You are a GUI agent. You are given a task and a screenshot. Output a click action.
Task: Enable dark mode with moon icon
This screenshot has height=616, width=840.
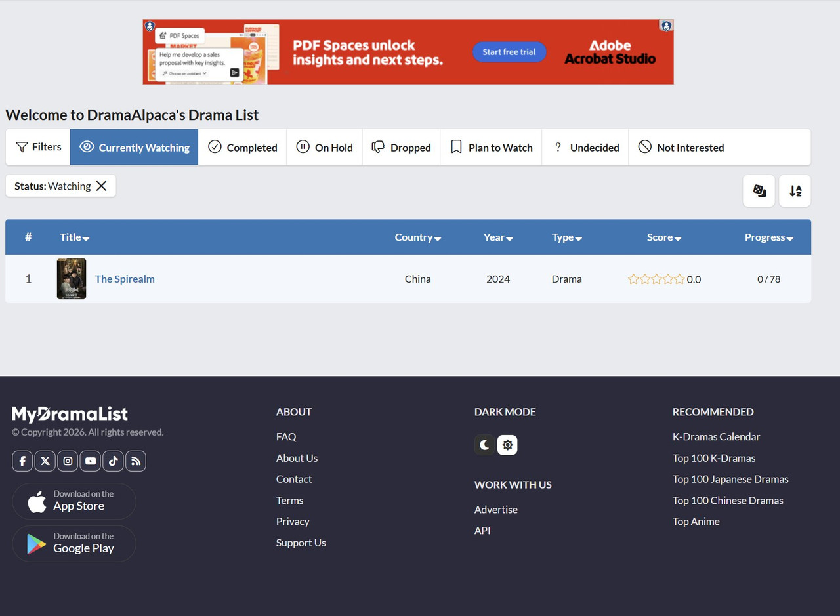click(x=484, y=445)
